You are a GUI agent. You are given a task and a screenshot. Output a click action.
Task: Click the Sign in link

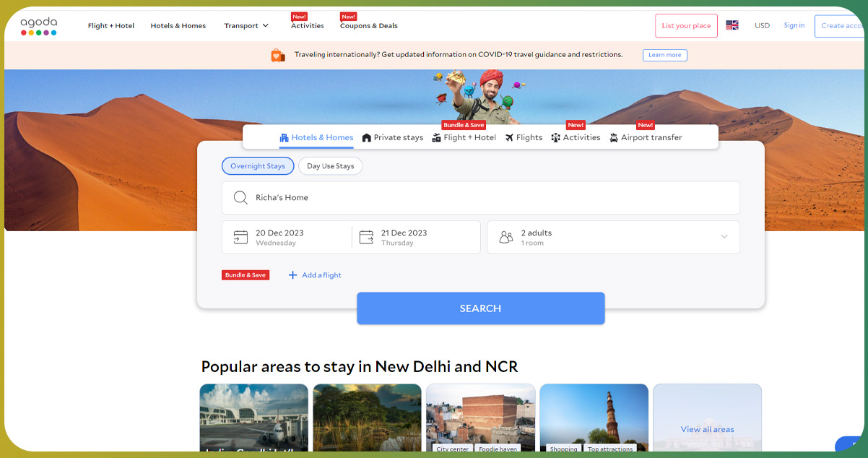click(794, 25)
